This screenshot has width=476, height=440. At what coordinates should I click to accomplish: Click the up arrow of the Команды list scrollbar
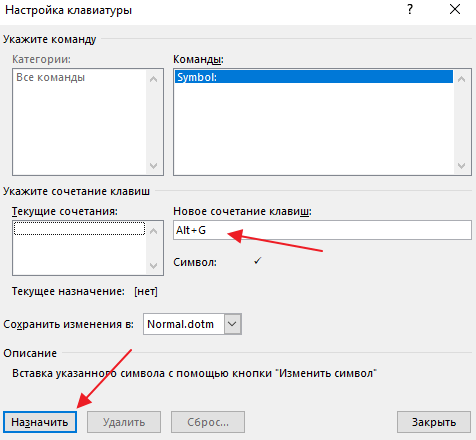coord(462,79)
